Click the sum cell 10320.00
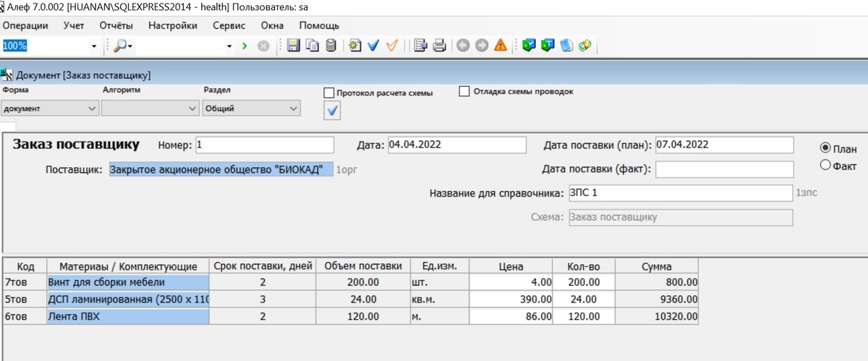Image resolution: width=868 pixels, height=361 pixels. [656, 317]
